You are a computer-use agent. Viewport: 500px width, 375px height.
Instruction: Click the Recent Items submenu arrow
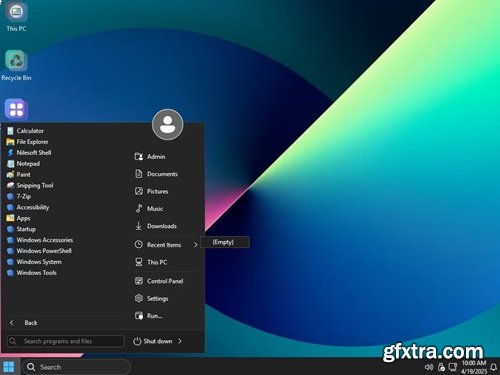pyautogui.click(x=196, y=245)
